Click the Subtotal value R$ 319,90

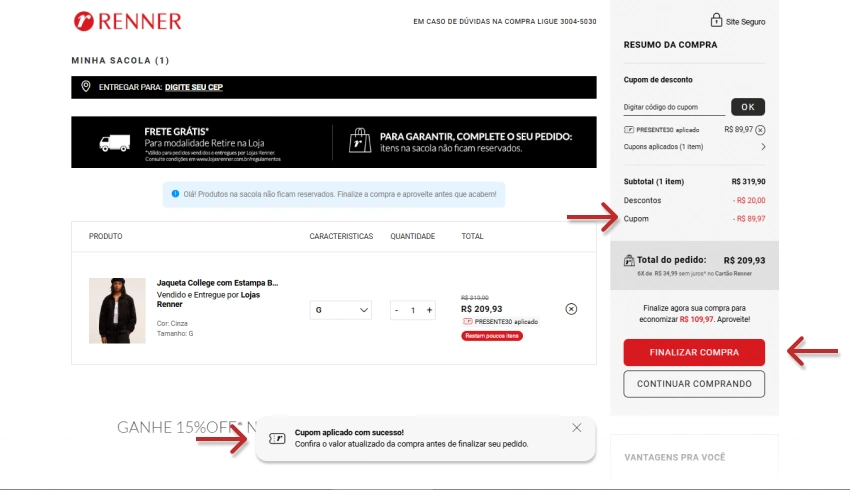[x=748, y=182]
